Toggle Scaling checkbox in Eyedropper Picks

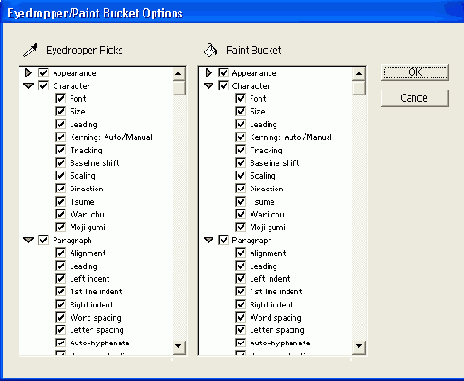(60, 175)
